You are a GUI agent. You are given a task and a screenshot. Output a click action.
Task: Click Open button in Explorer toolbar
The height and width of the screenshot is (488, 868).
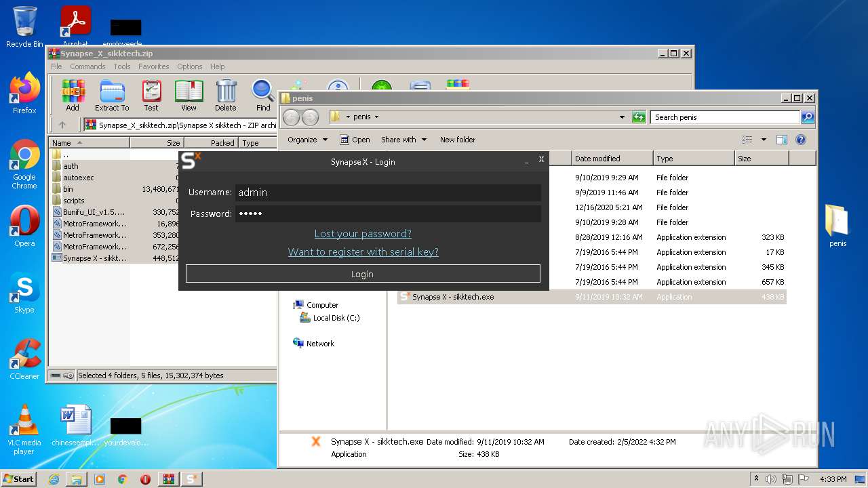point(355,140)
